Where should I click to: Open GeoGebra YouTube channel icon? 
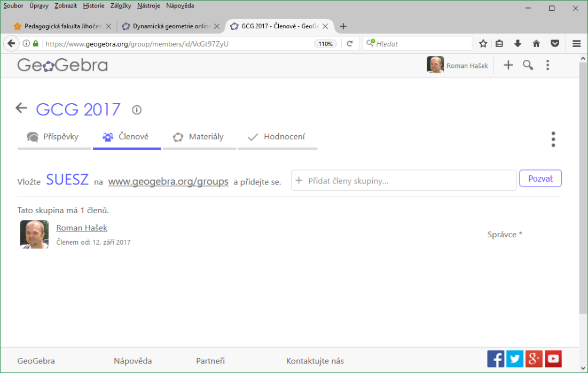(x=553, y=359)
